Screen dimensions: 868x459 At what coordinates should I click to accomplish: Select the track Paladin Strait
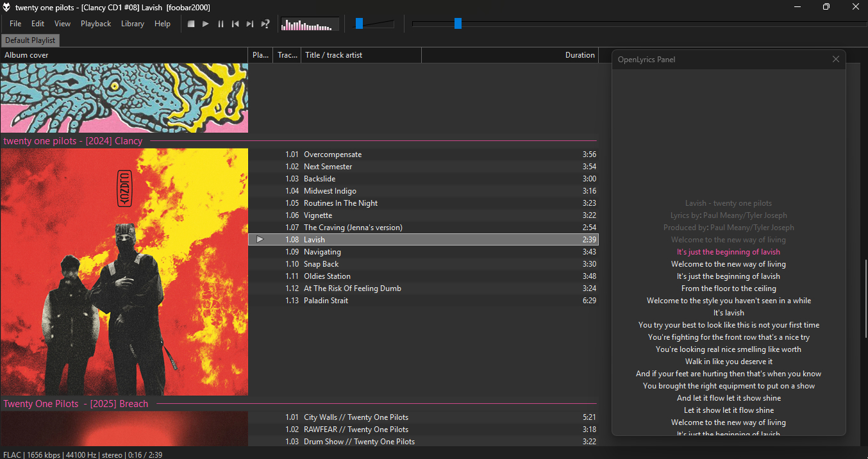(x=326, y=301)
